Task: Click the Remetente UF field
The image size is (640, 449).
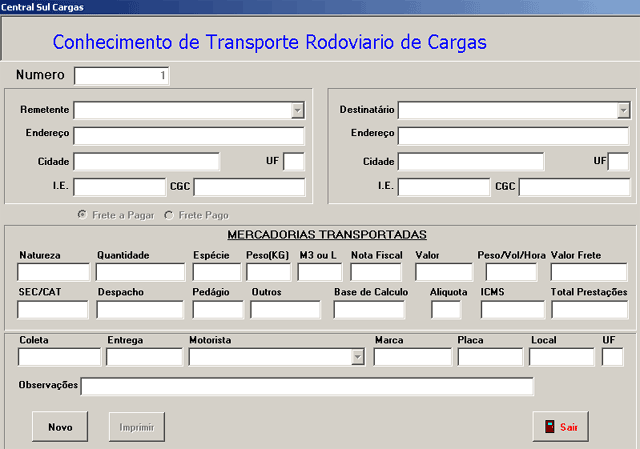Action: (x=294, y=162)
